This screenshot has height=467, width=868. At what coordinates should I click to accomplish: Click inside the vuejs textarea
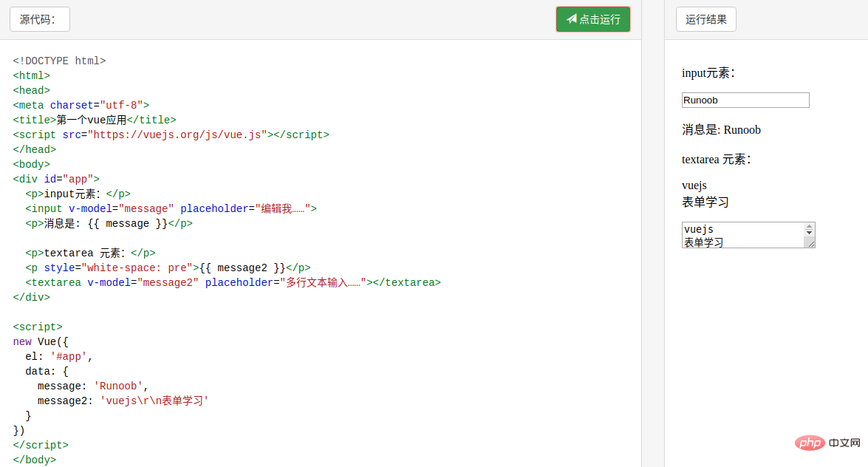tap(742, 235)
